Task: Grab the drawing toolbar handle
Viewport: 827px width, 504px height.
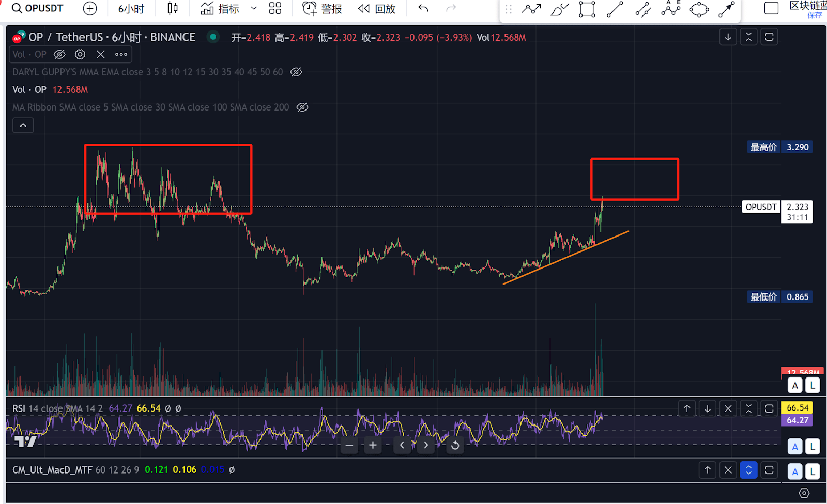Action: [509, 9]
